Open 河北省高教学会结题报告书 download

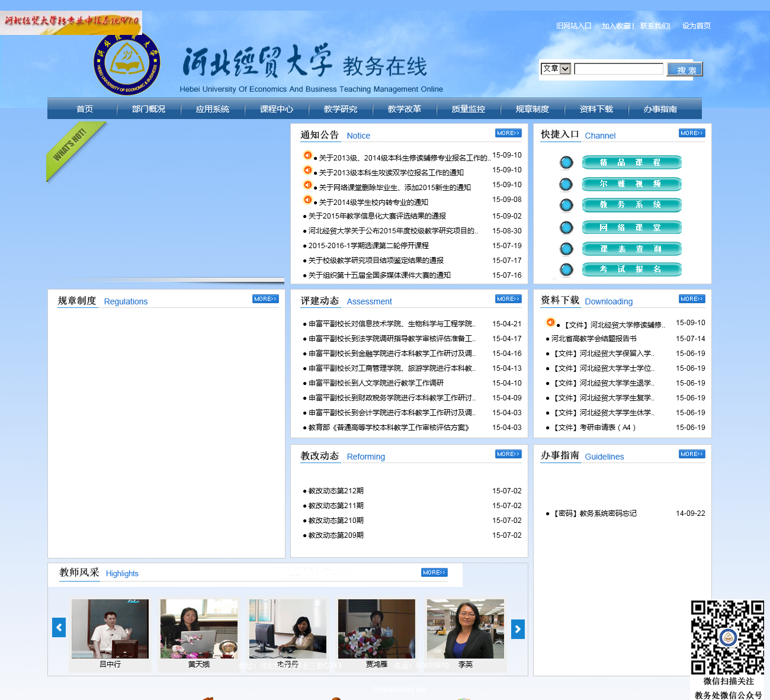[594, 339]
